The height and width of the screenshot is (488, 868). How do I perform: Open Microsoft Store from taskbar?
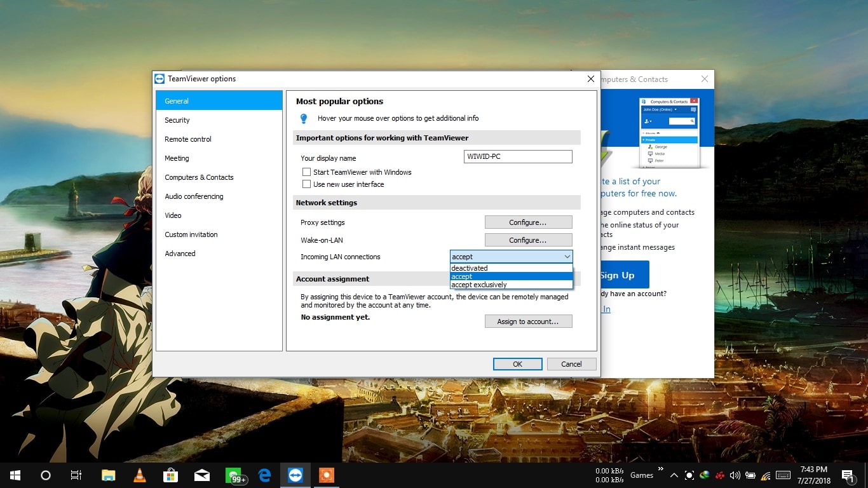(170, 475)
